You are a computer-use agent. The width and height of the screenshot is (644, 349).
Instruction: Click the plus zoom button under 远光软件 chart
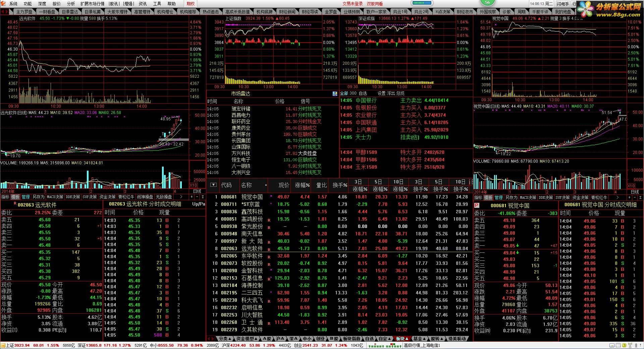pos(191,197)
